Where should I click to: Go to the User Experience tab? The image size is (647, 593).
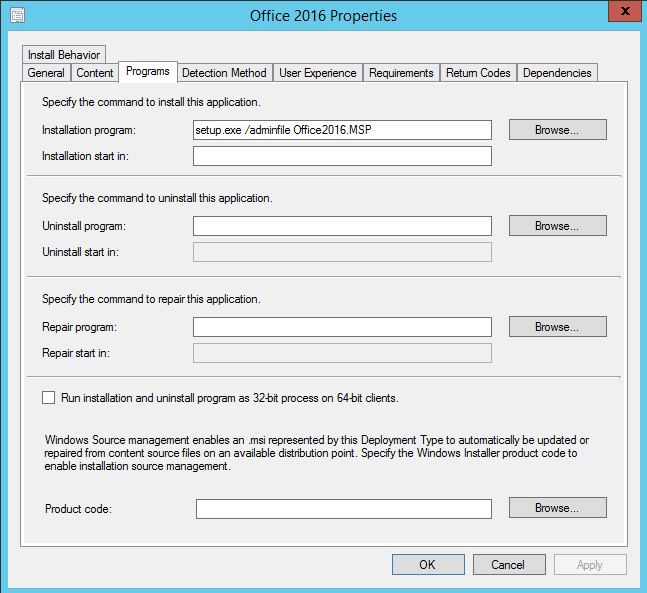point(318,73)
